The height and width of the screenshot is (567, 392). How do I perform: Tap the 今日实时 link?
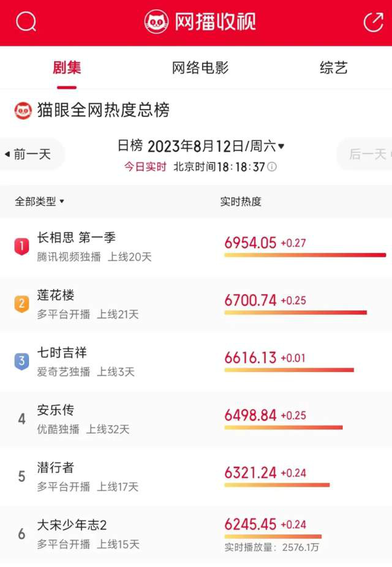point(145,167)
